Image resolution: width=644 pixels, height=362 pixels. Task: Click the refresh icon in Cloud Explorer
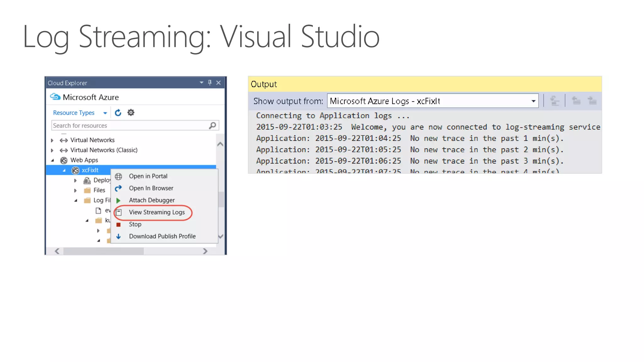[x=118, y=112]
